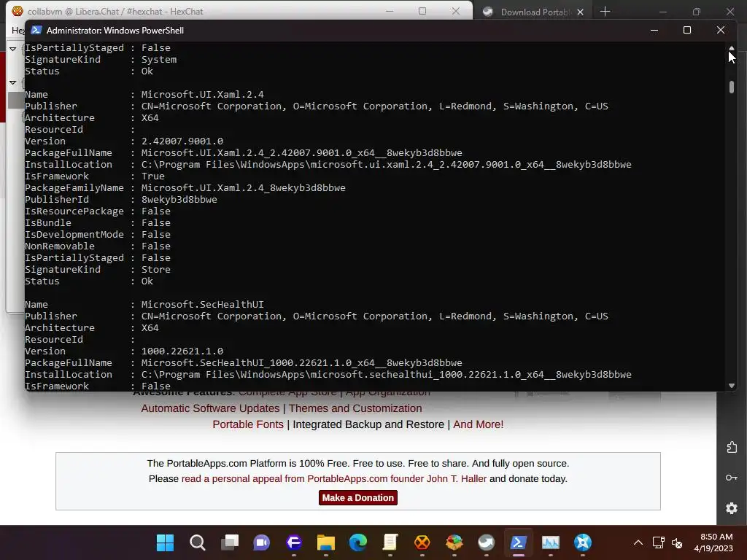The image size is (747, 560).
Task: Click the Microsoft.UI.Xaml.2.4 name value
Action: click(203, 94)
